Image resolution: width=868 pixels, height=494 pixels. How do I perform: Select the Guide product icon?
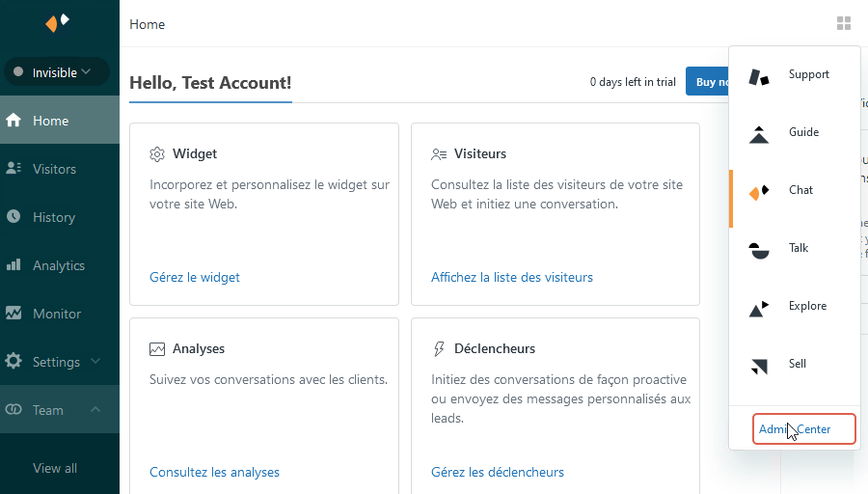[760, 133]
